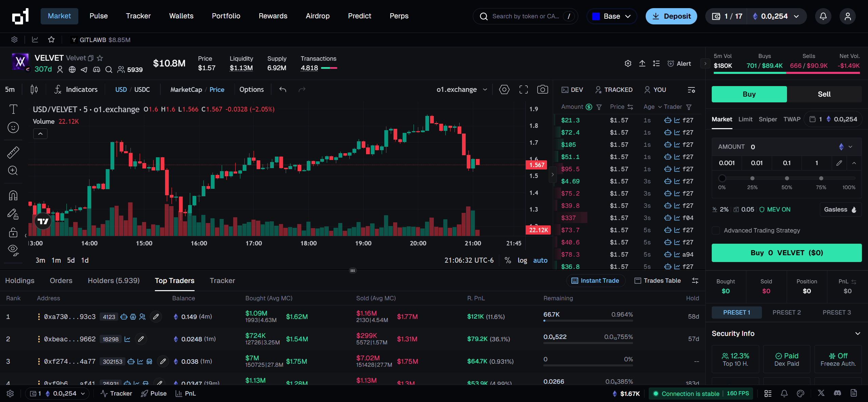
Task: Toggle auto scale on chart
Action: pyautogui.click(x=540, y=260)
